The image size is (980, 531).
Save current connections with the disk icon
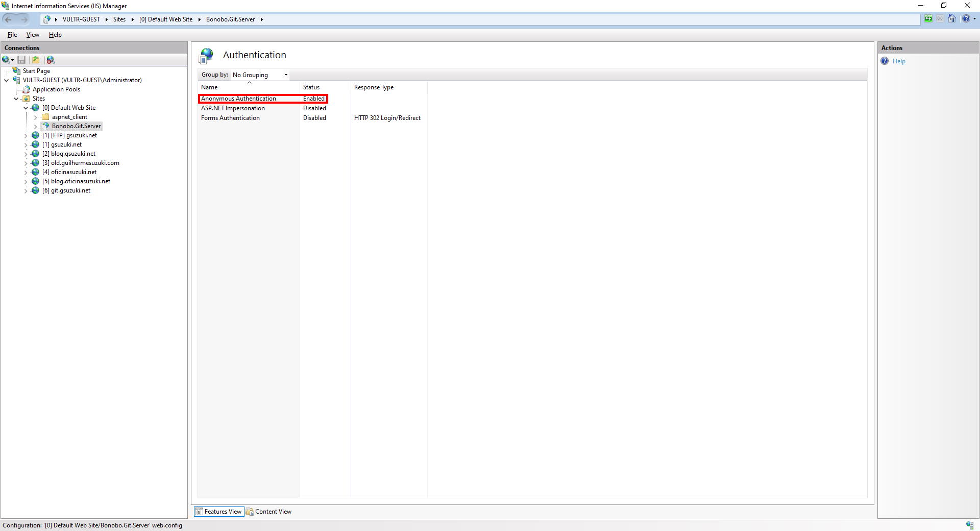21,60
